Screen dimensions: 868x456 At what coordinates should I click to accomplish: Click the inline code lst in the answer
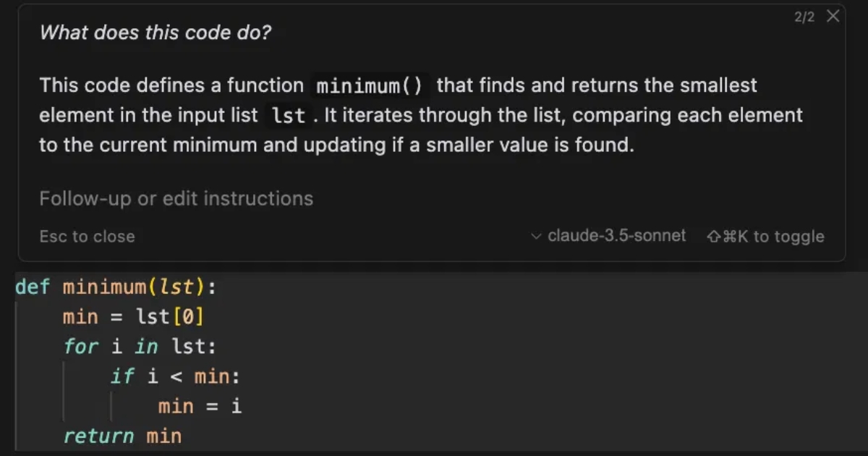[288, 116]
